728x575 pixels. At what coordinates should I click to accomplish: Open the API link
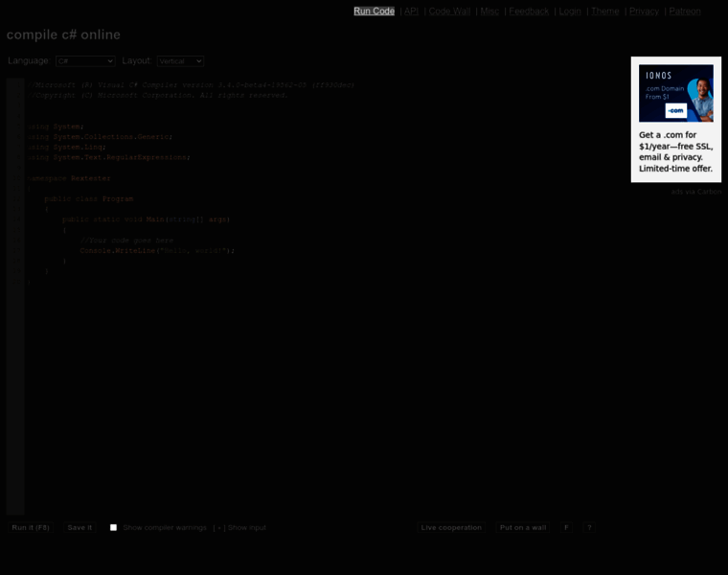[x=411, y=11]
